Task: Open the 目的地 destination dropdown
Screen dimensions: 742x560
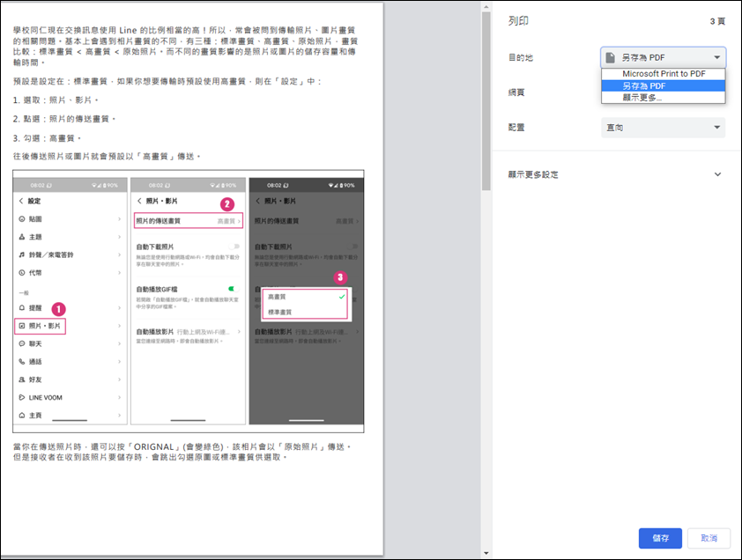Action: 663,58
